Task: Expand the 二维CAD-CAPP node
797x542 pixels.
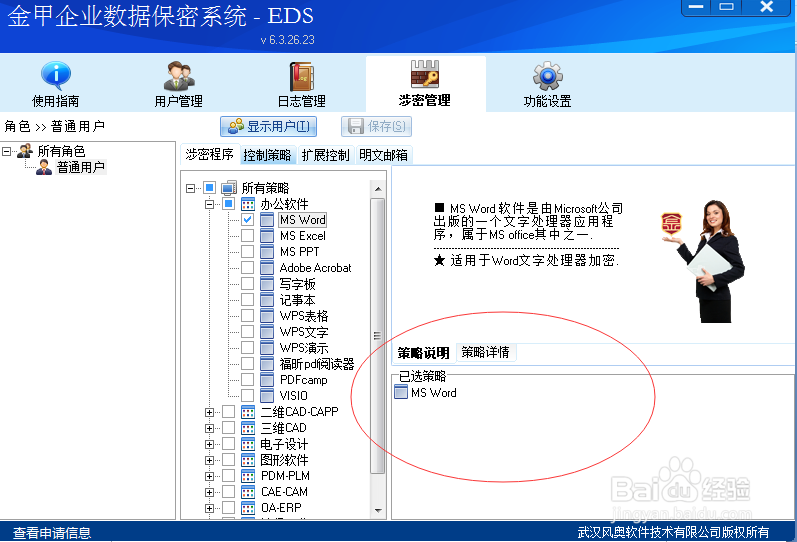Action: 209,412
